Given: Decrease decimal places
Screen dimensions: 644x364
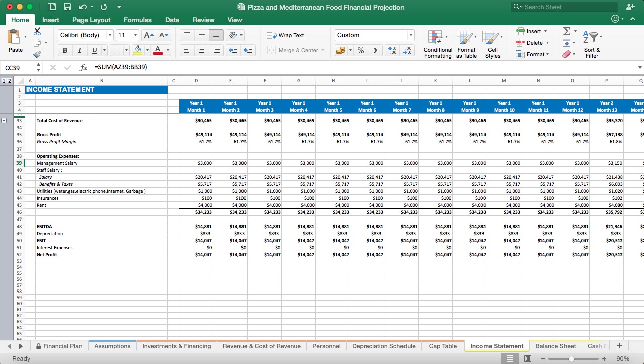Looking at the screenshot, I should [x=407, y=50].
